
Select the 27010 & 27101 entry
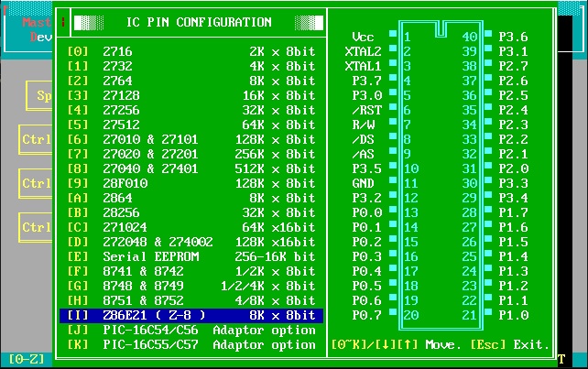191,139
